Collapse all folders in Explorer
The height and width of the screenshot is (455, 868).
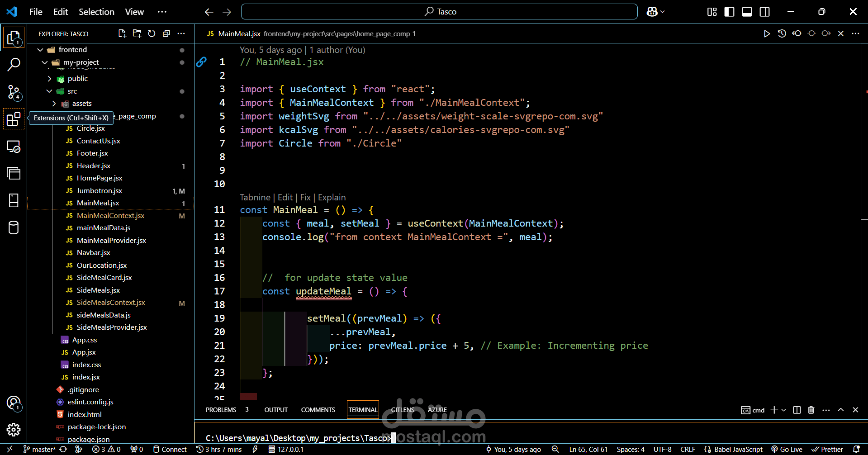[166, 33]
